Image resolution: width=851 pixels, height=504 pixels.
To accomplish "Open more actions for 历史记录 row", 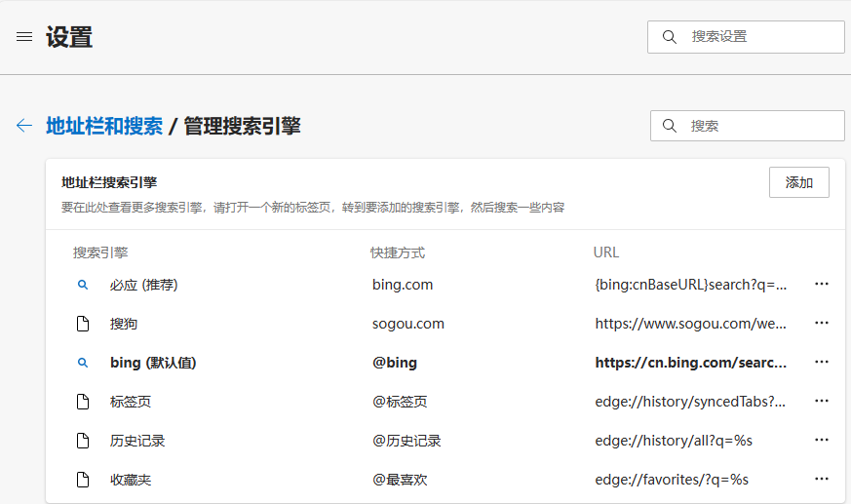I will coord(822,440).
